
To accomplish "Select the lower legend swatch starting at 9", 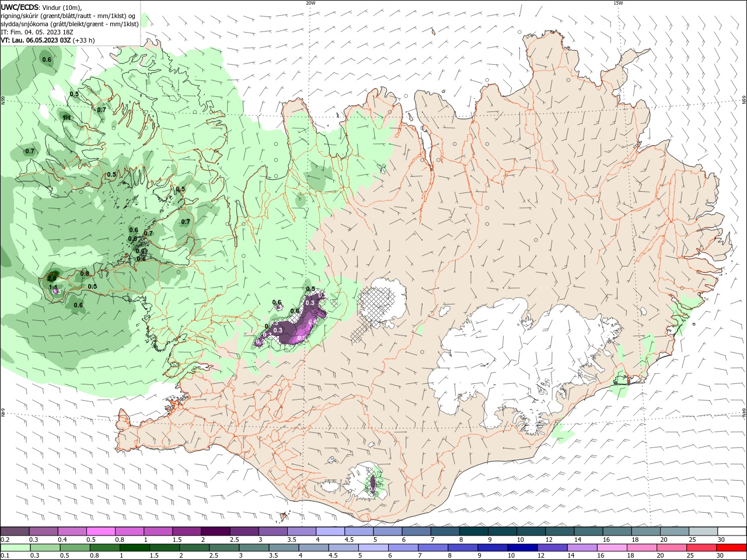I will 493,548.
